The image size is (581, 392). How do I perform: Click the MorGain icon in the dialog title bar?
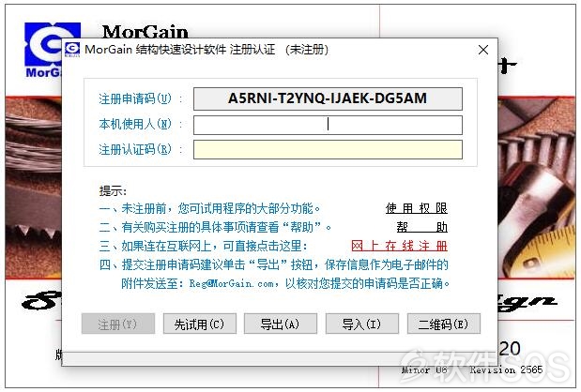[x=72, y=50]
